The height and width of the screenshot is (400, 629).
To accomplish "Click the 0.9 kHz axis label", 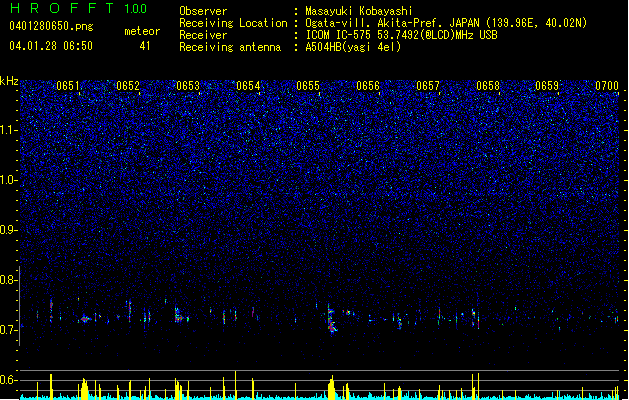I will [9, 230].
